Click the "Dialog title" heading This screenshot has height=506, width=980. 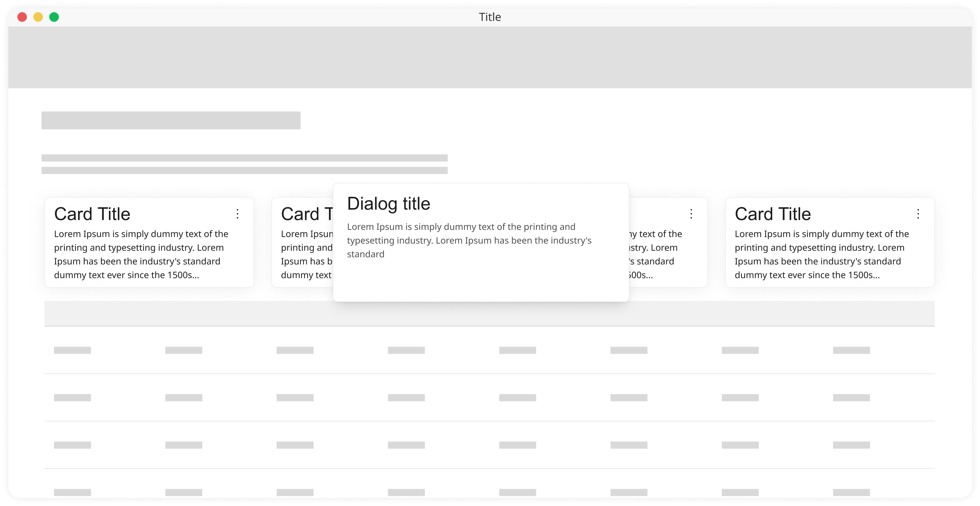click(x=388, y=204)
